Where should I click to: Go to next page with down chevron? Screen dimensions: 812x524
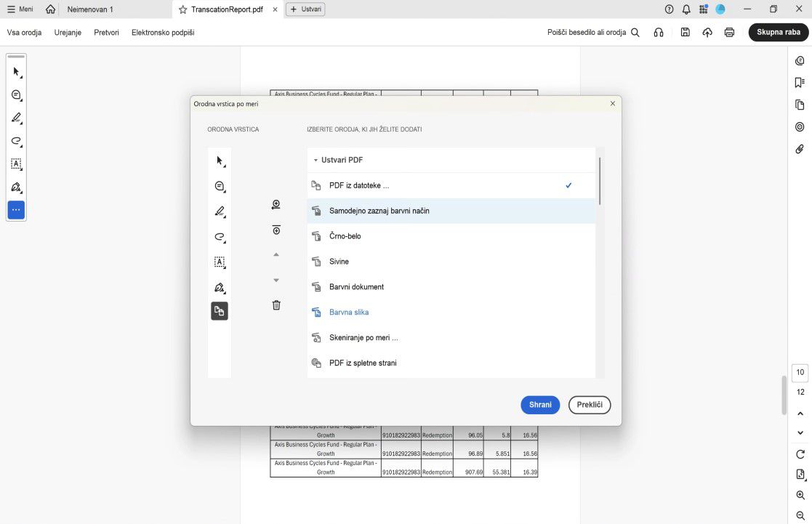pyautogui.click(x=800, y=433)
